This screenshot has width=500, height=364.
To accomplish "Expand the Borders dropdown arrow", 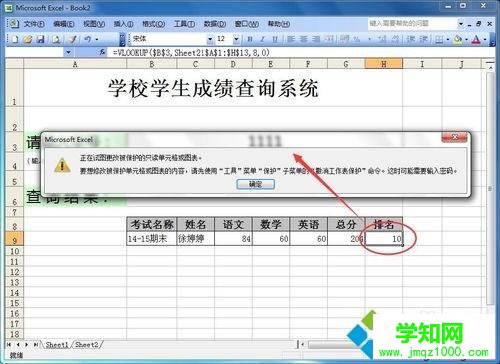I will [448, 39].
